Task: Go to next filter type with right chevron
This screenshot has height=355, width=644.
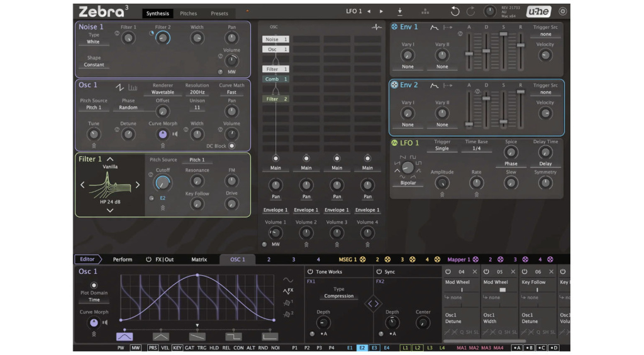Action: [x=138, y=185]
